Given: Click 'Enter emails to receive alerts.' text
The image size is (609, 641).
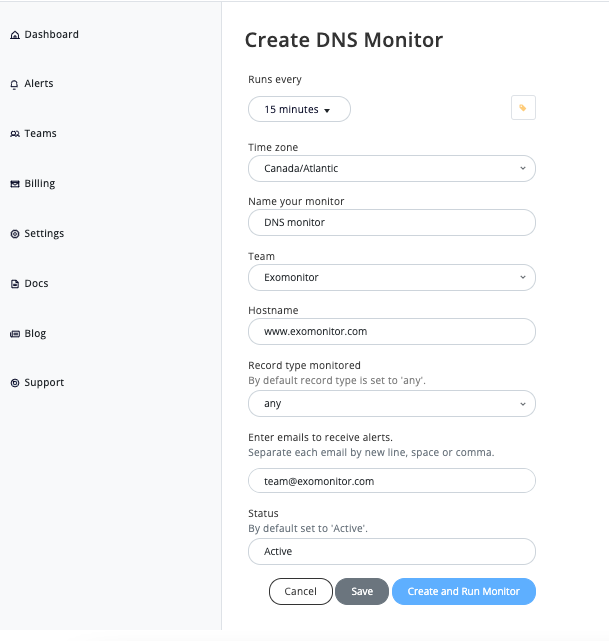Looking at the screenshot, I should coord(320,437).
